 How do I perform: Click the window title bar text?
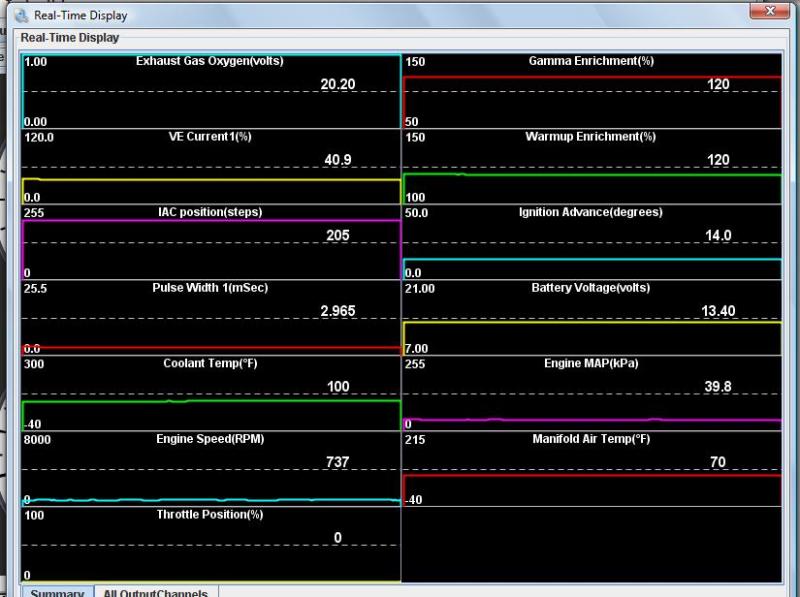pos(81,16)
